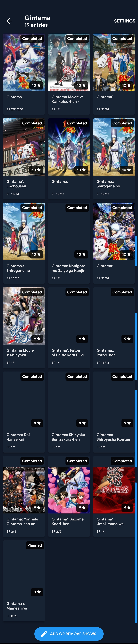Screen dimensions: 138x644
Task: Open the Gintama 201-episode poster
Action: pos(24,63)
